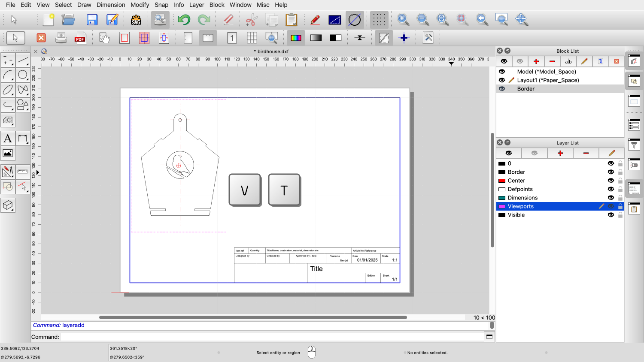Click the Save drawing icon

(92, 20)
